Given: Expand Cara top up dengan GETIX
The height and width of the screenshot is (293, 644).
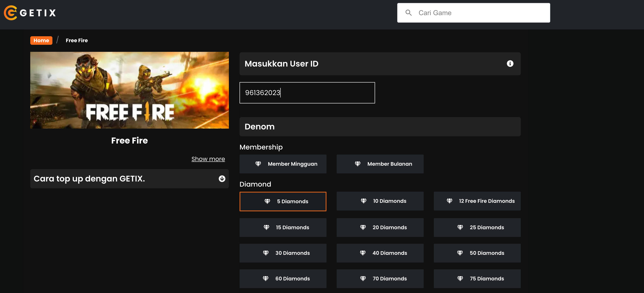Looking at the screenshot, I should coord(130,179).
